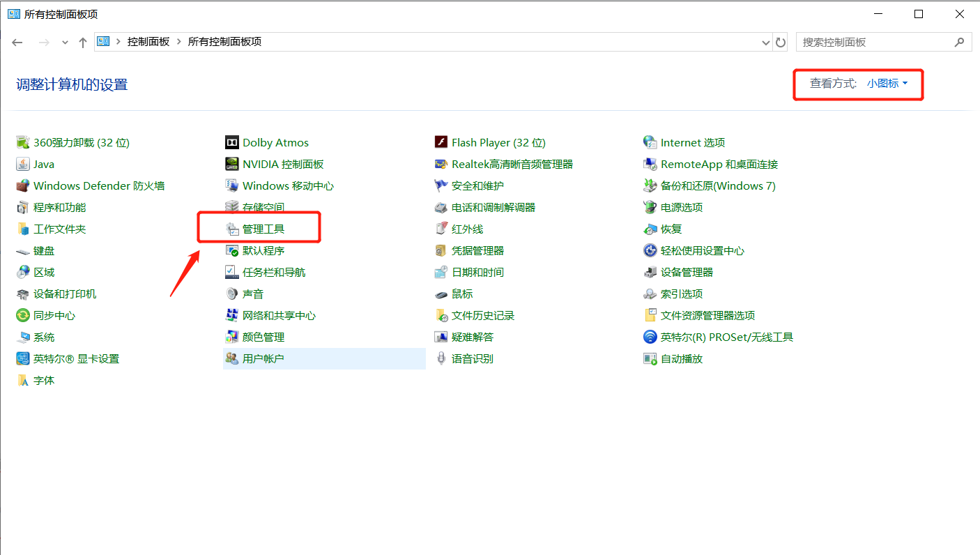Click the 备份和还原(Windows 7) icon

[x=650, y=186]
